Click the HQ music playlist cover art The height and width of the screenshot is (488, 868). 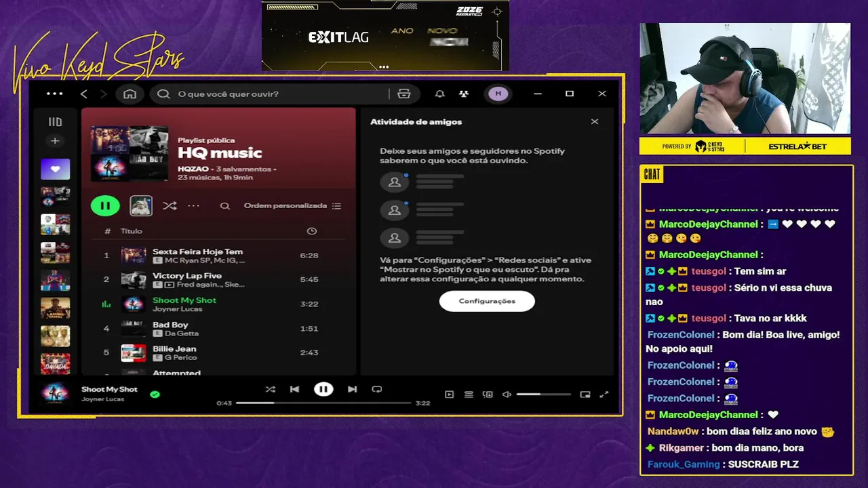pos(130,153)
